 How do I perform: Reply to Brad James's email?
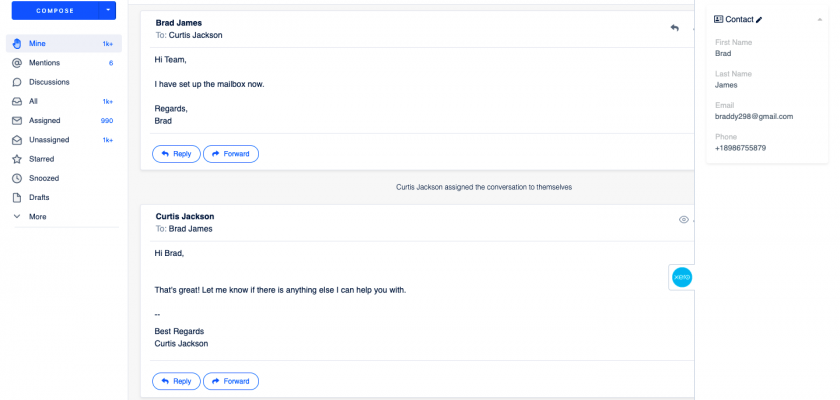coord(176,154)
